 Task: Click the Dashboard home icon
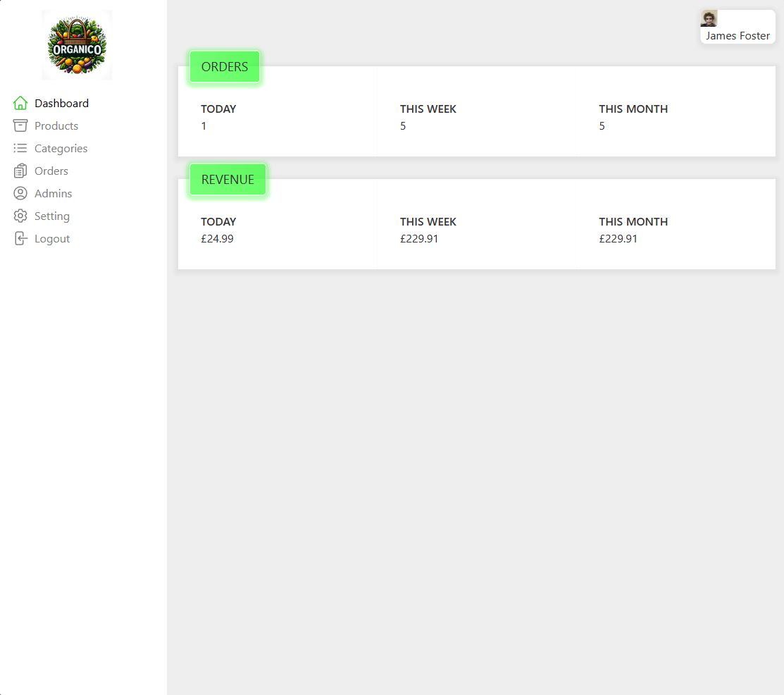click(20, 103)
